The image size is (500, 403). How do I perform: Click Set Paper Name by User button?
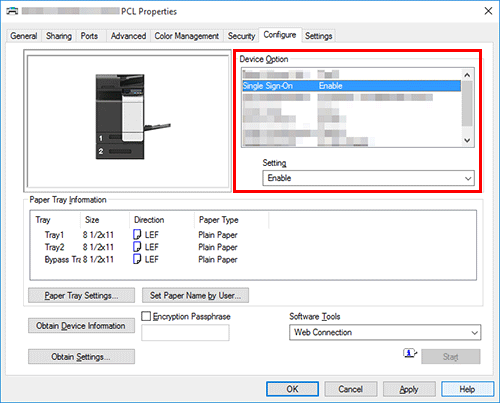pyautogui.click(x=195, y=295)
